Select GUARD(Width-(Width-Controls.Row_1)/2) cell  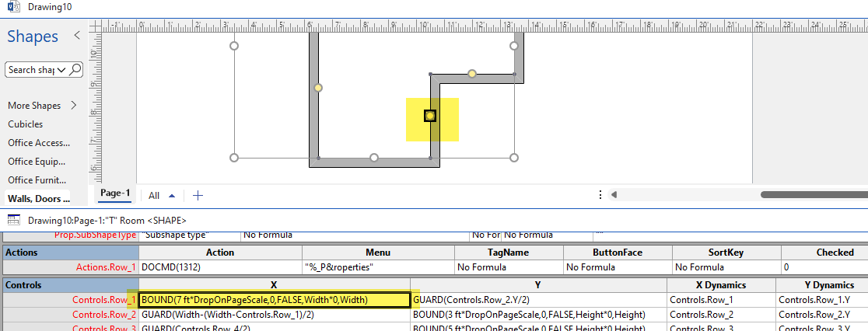pyautogui.click(x=274, y=315)
